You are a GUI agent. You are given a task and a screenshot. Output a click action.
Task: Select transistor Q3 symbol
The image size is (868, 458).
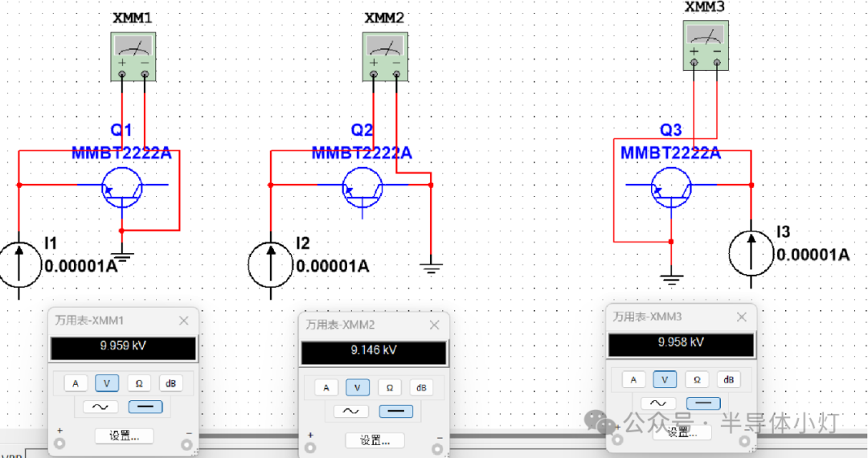(671, 188)
